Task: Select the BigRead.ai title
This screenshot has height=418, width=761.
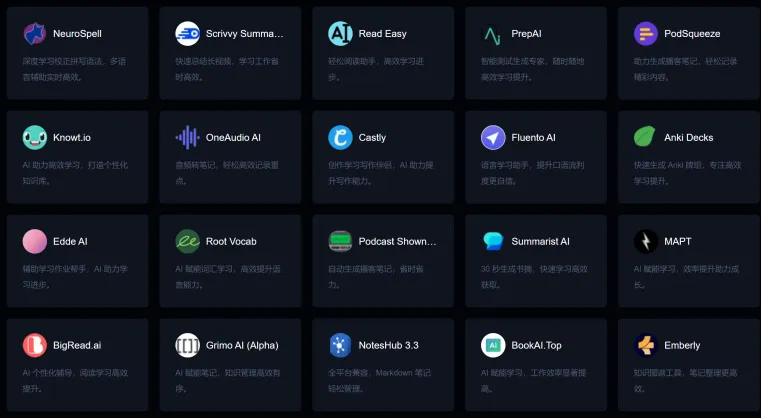Action: coord(77,345)
